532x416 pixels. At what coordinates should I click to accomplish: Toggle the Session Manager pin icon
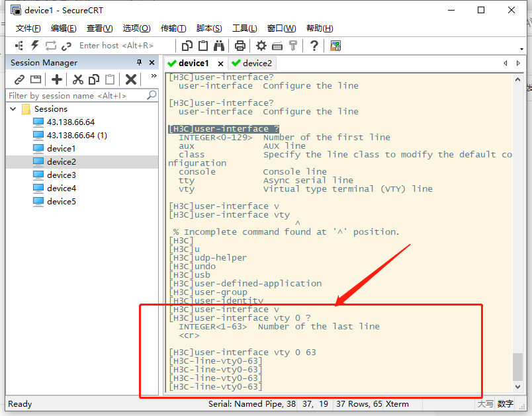[x=139, y=62]
